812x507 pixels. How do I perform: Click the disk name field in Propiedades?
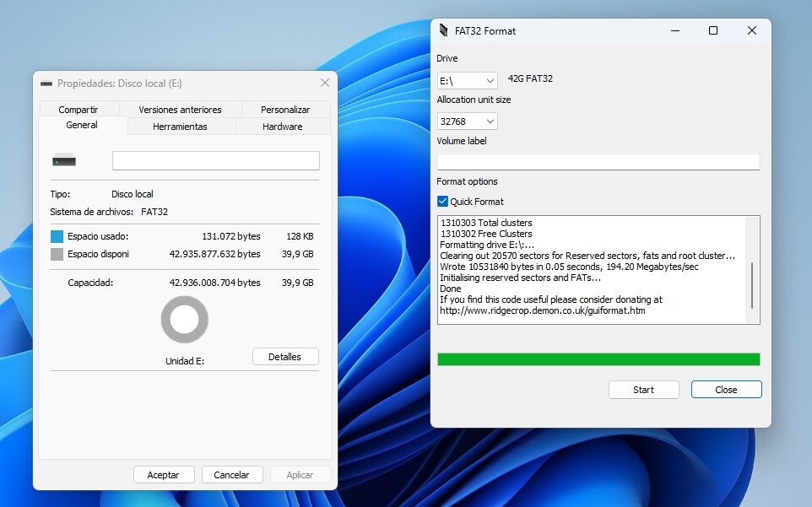216,160
